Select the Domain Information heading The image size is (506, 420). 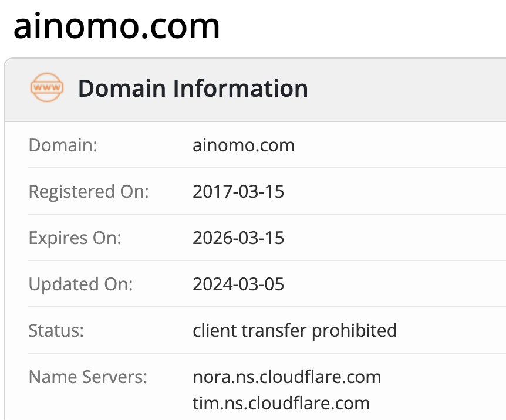(193, 89)
